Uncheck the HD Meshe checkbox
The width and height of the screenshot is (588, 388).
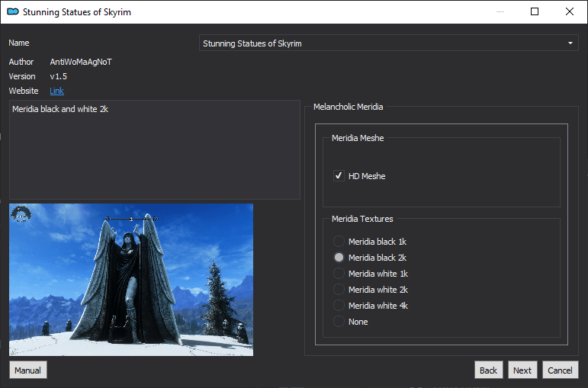pyautogui.click(x=339, y=176)
